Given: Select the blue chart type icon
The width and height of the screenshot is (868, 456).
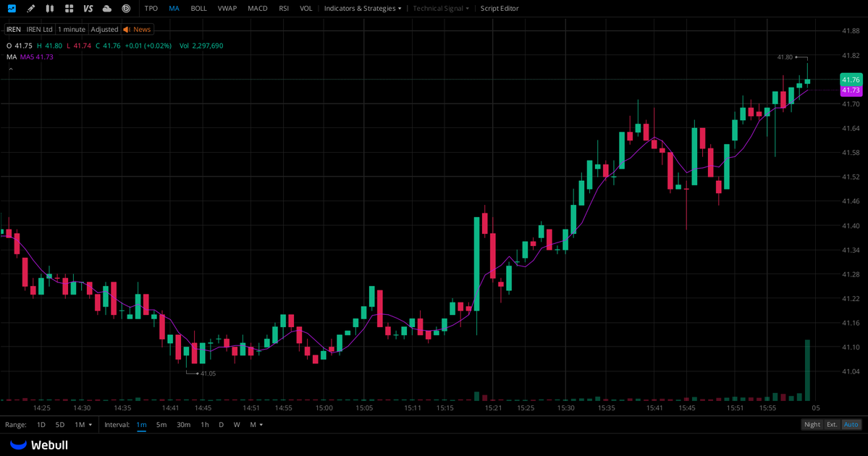Looking at the screenshot, I should (12, 8).
